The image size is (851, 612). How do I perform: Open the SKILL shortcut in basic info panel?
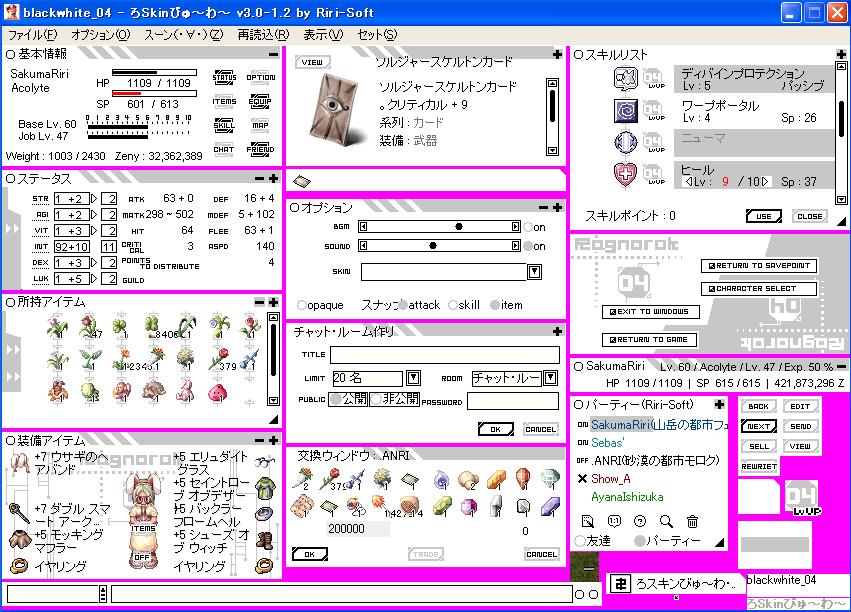[x=224, y=125]
